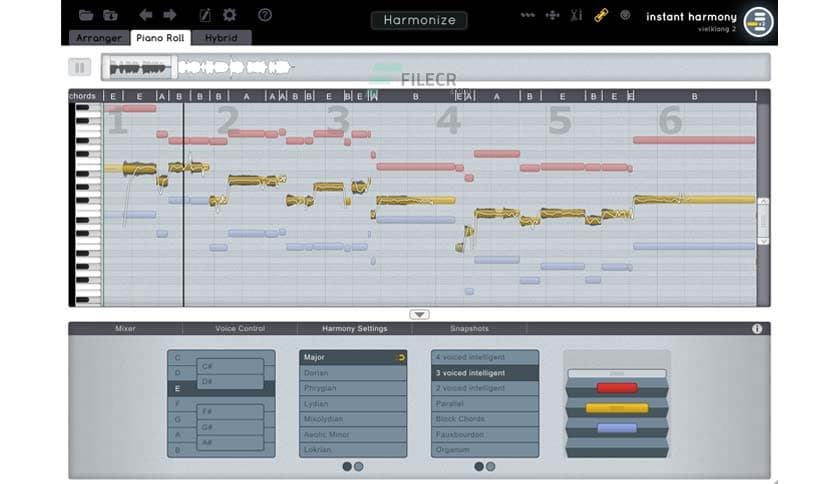Select key F# in key list
836x484 pixels.
(x=230, y=412)
